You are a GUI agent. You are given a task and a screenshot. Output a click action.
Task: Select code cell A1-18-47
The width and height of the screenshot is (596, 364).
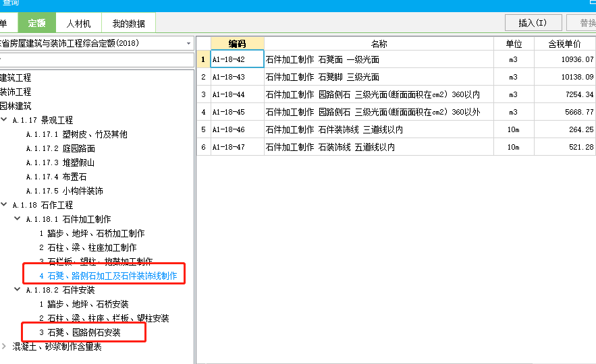pyautogui.click(x=237, y=147)
